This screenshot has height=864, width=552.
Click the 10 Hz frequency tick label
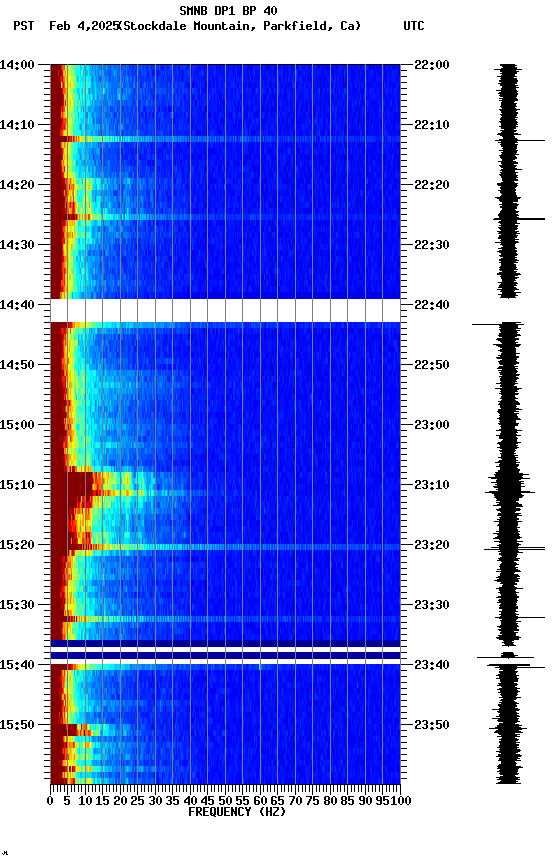[85, 801]
